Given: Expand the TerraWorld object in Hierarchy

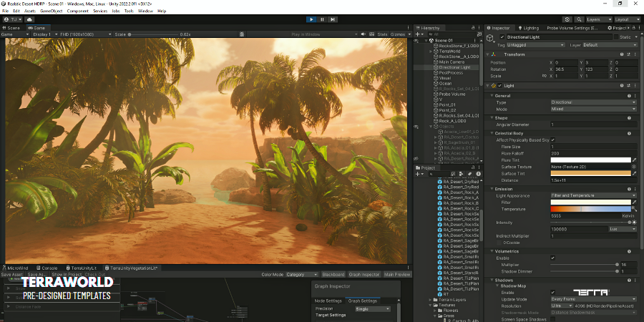Looking at the screenshot, I should click(431, 52).
